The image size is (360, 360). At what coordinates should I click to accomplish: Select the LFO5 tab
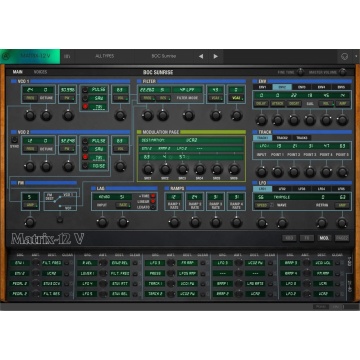point(341,189)
